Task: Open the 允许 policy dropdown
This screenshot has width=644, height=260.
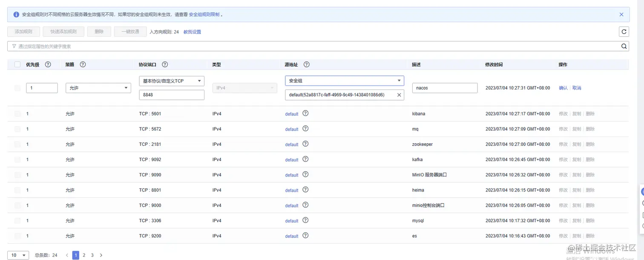Action: click(98, 88)
